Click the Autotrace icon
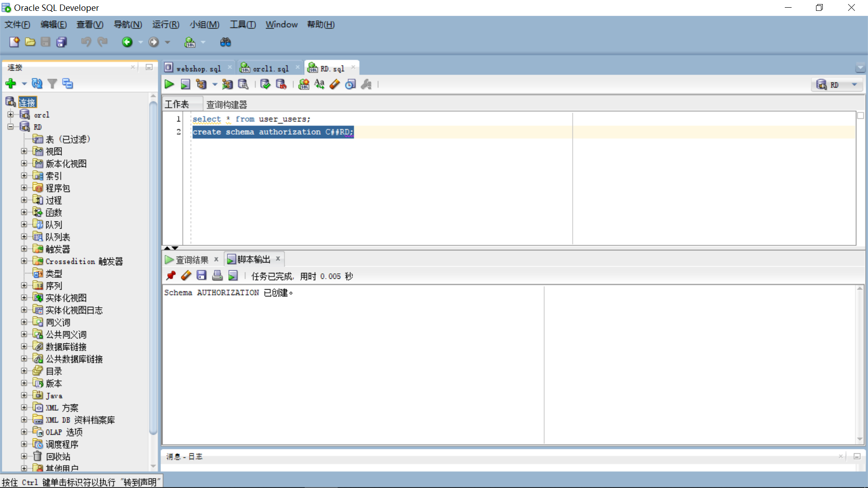This screenshot has width=868, height=488. pyautogui.click(x=227, y=84)
